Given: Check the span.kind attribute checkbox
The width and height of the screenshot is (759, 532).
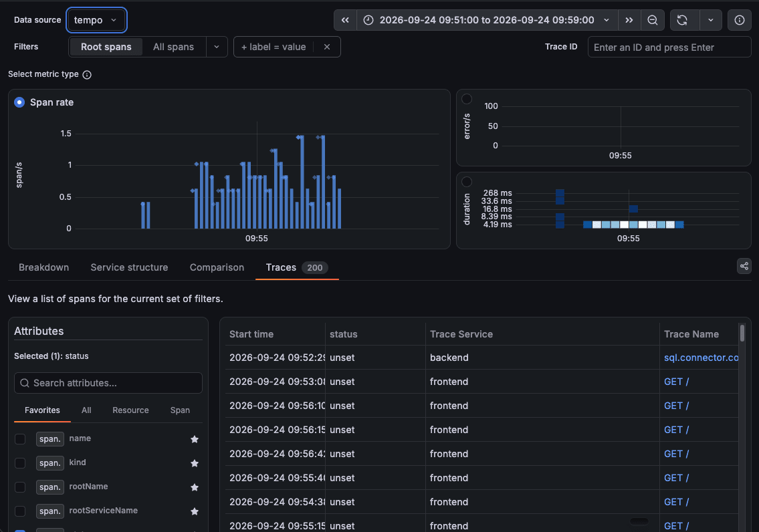Looking at the screenshot, I should tap(20, 463).
